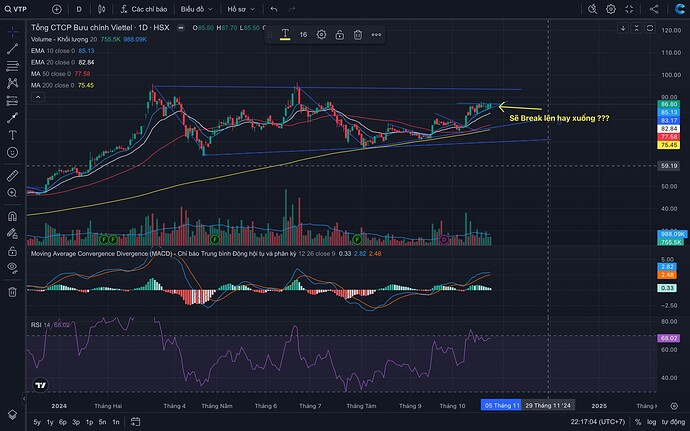Open more options in the floating toolbar
Viewport: 690px width, 431px height.
pyautogui.click(x=376, y=34)
